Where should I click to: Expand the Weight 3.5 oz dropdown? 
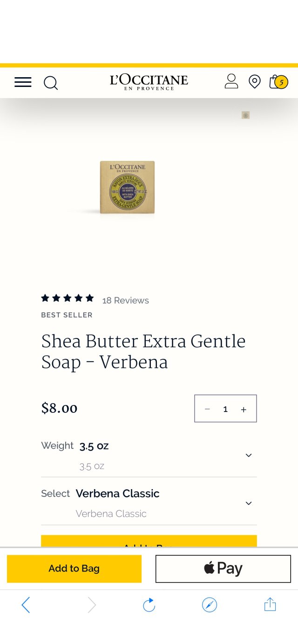click(x=248, y=455)
